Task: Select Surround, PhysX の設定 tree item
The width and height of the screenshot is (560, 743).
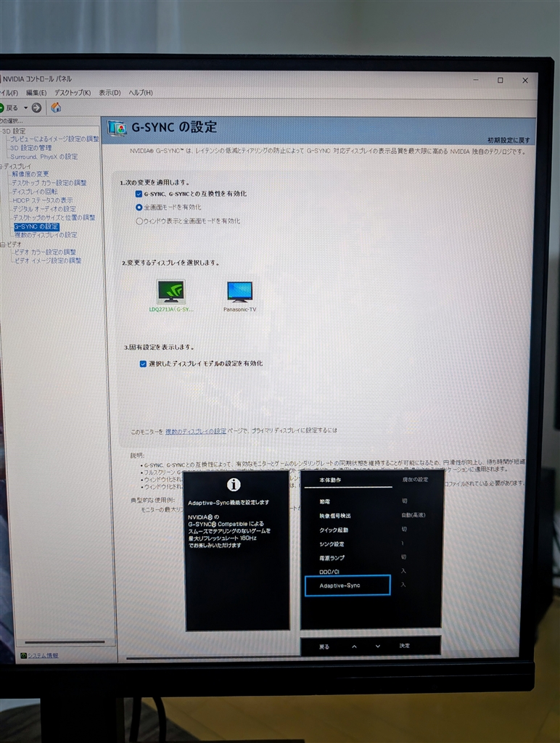Action: (x=44, y=157)
